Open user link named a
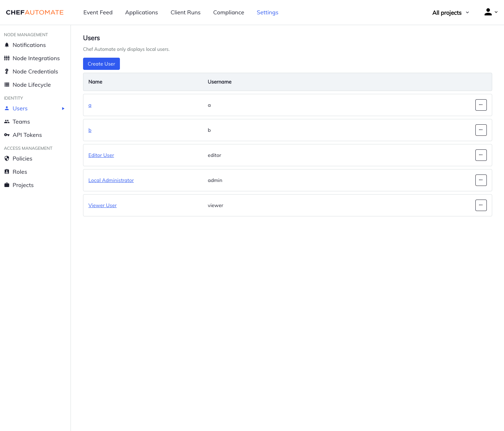Viewport: 504px width, 431px height. tap(90, 105)
